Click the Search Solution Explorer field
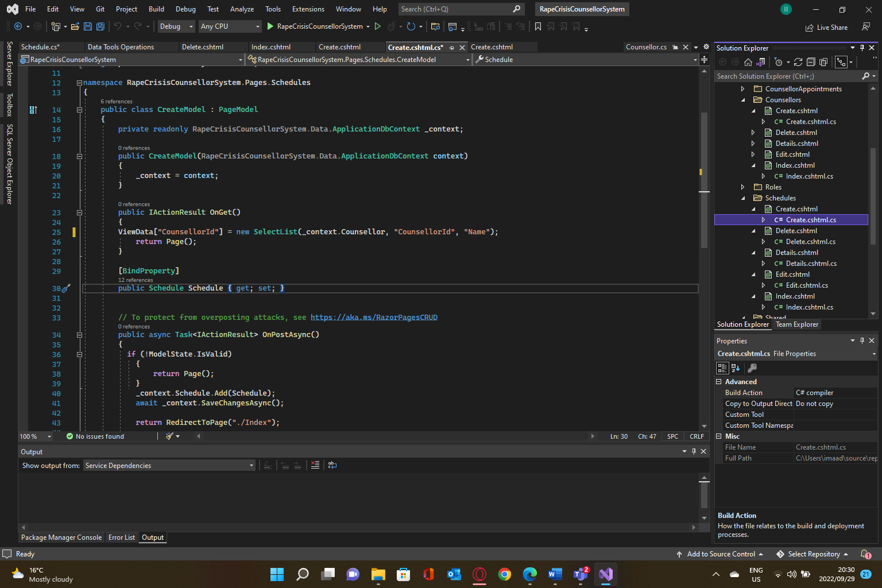Viewport: 882px width, 588px height. point(787,76)
